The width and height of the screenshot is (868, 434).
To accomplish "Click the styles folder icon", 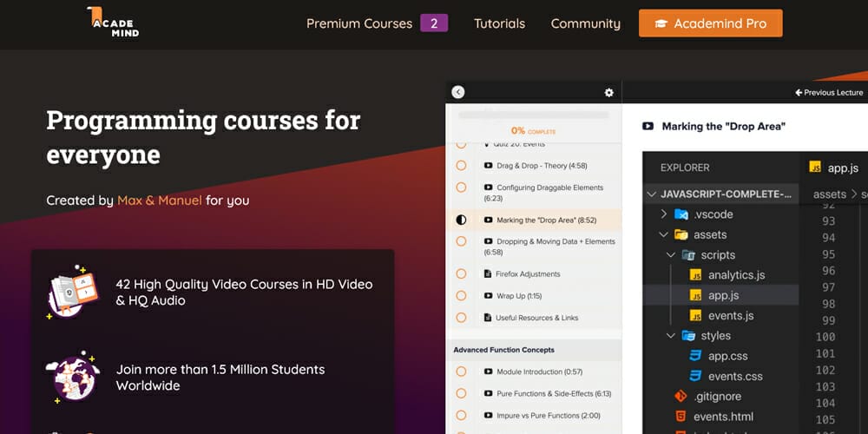I will point(688,336).
